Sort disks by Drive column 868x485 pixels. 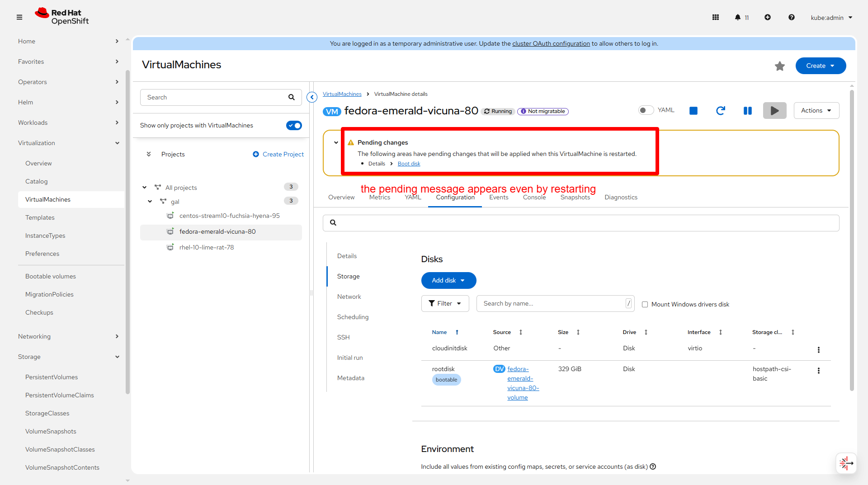pos(635,332)
